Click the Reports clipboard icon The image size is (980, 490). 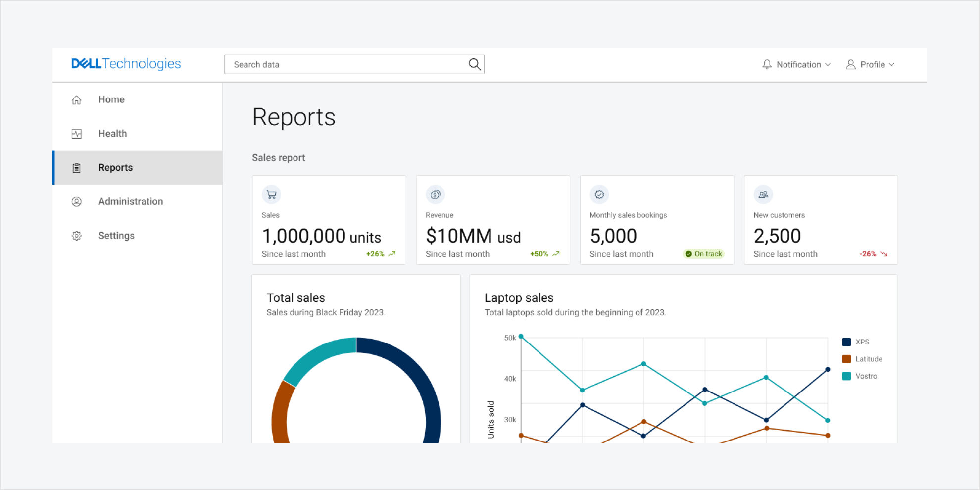pyautogui.click(x=77, y=167)
